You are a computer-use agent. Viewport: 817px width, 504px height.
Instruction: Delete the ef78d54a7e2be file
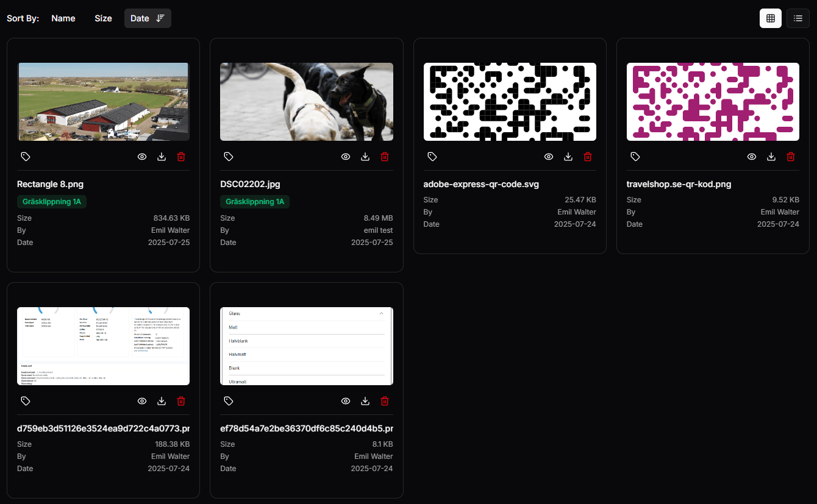coord(385,401)
